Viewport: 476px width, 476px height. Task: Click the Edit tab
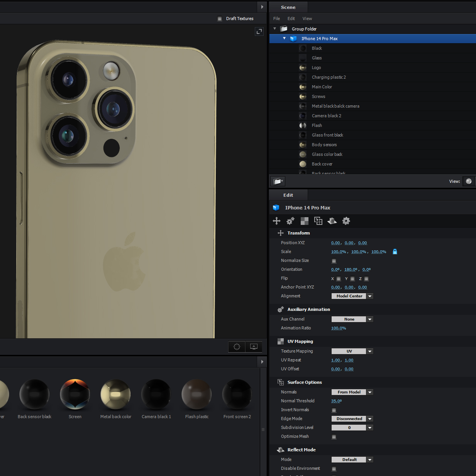pos(288,195)
